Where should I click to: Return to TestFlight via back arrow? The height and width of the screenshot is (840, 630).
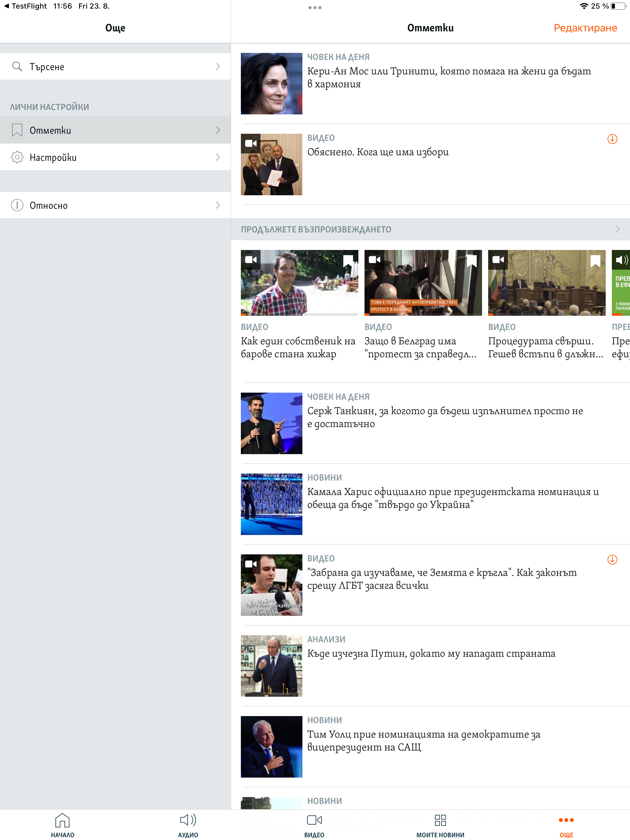25,6
